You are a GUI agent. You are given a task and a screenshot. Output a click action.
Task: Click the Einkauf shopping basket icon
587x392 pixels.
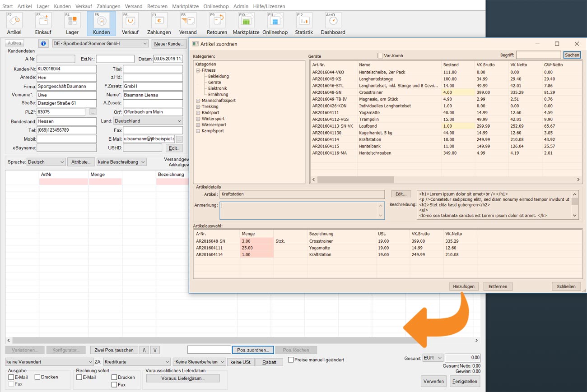click(43, 21)
